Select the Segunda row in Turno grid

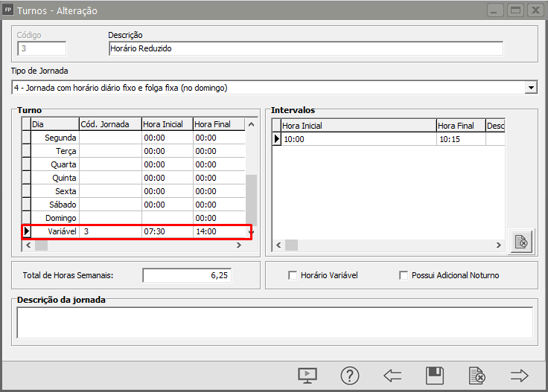tap(61, 138)
